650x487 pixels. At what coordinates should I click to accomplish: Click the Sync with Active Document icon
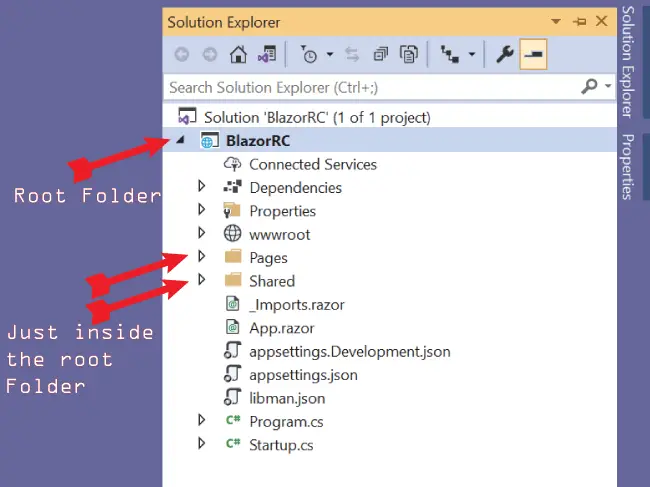[352, 54]
